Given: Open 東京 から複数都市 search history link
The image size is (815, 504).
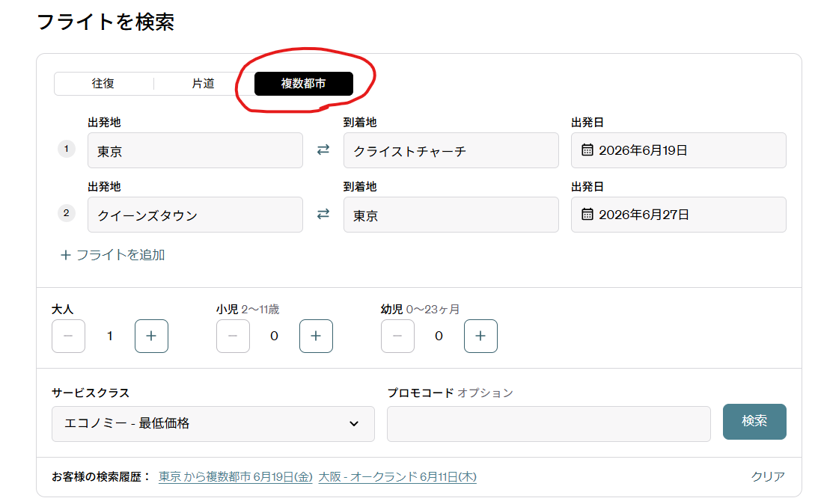Looking at the screenshot, I should coord(235,476).
